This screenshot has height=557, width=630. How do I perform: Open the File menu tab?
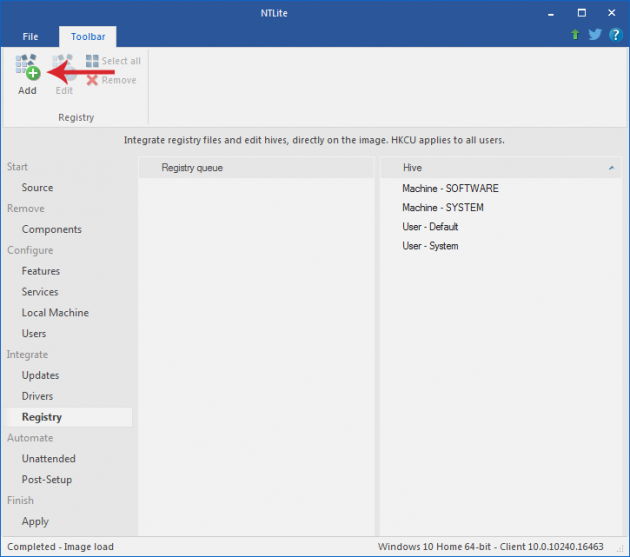pyautogui.click(x=29, y=37)
